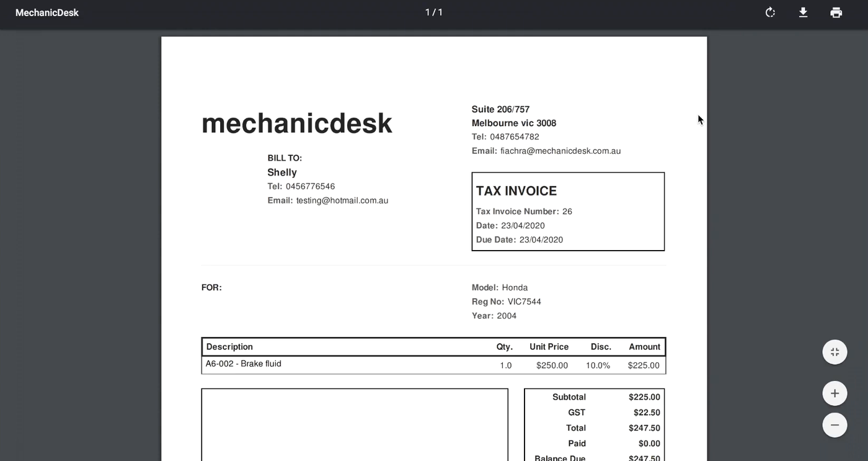Click the Amount column header
868x461 pixels.
tap(645, 347)
